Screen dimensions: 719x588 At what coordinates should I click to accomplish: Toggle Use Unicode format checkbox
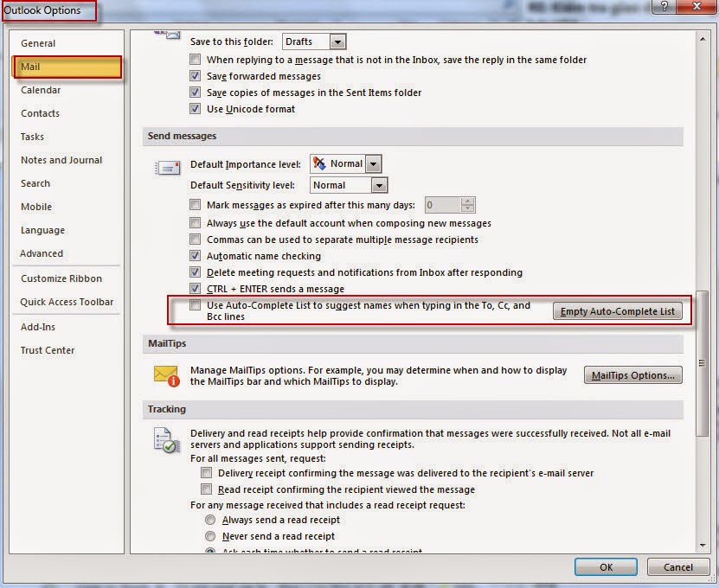point(196,109)
